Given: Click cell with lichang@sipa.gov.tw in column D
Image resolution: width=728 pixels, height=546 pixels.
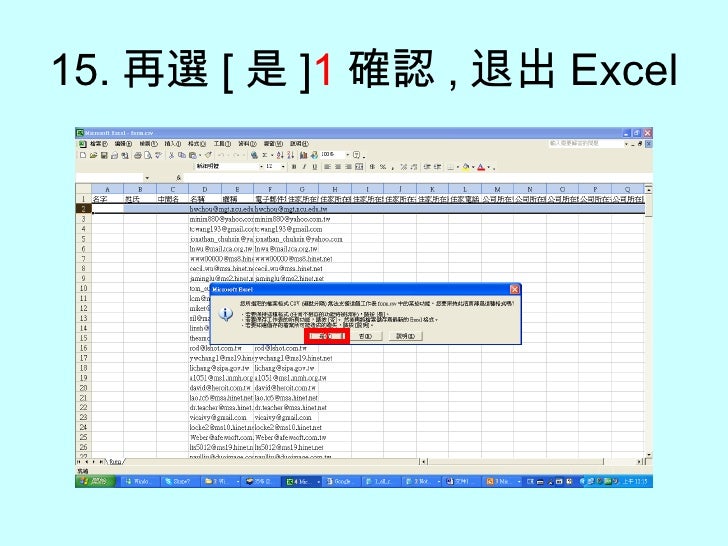Looking at the screenshot, I should click(x=219, y=368).
